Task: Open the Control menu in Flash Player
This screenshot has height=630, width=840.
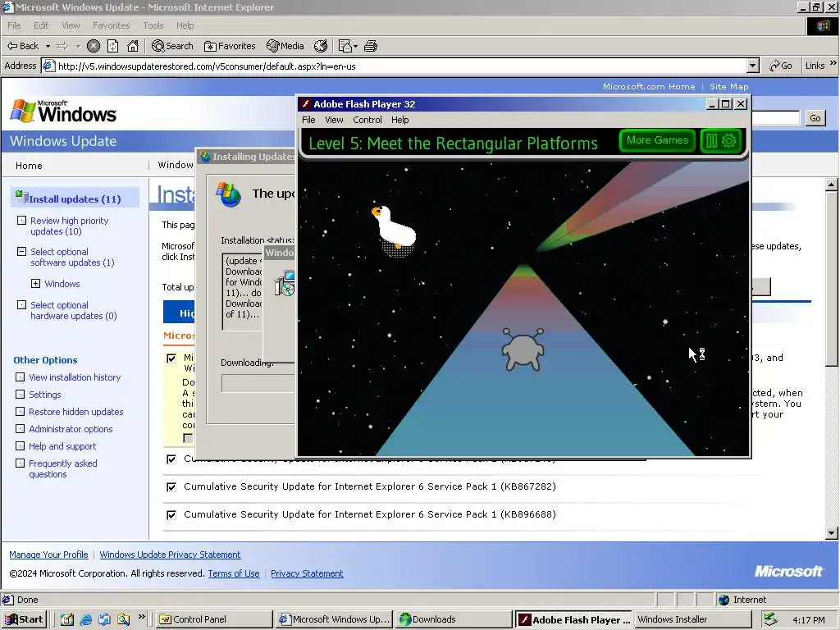Action: tap(367, 120)
